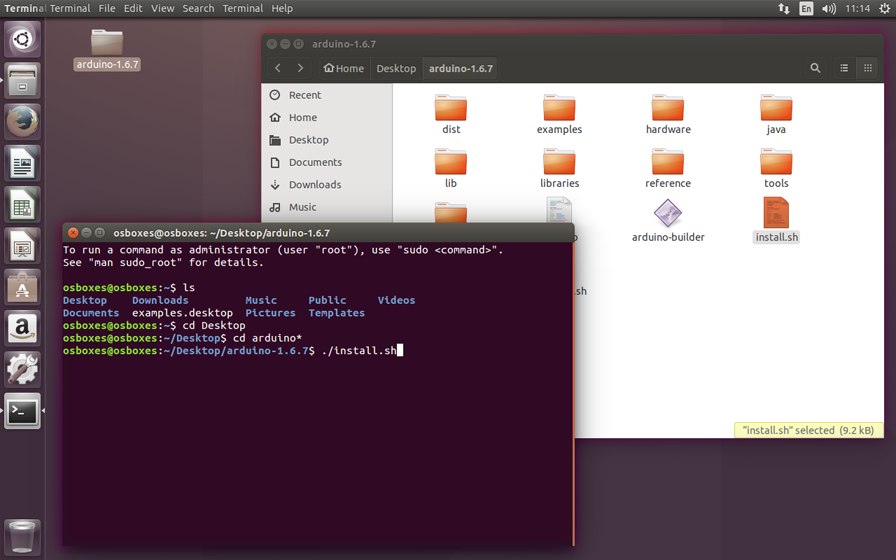Open Downloads in the Files sidebar
Screen dimensions: 896x560
[327, 185]
